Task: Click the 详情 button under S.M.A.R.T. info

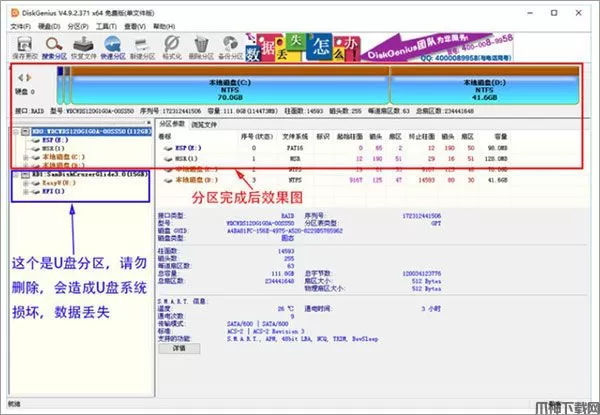Action: pyautogui.click(x=178, y=348)
